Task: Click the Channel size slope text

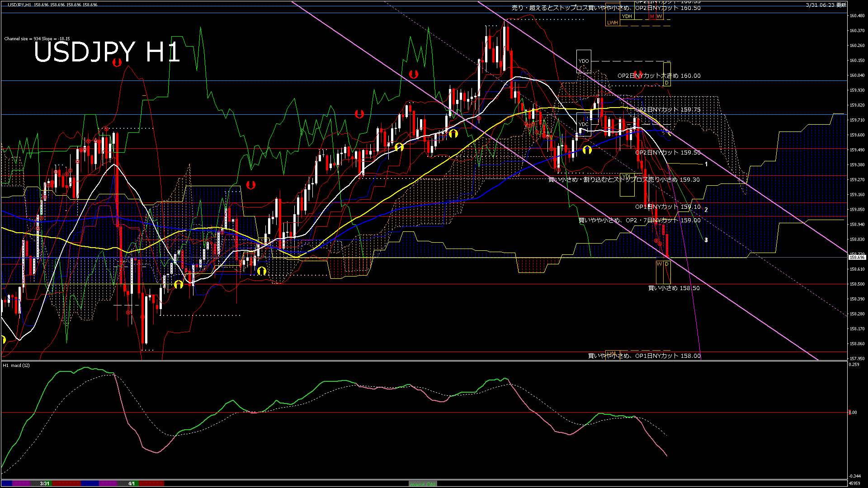Action: pos(37,39)
